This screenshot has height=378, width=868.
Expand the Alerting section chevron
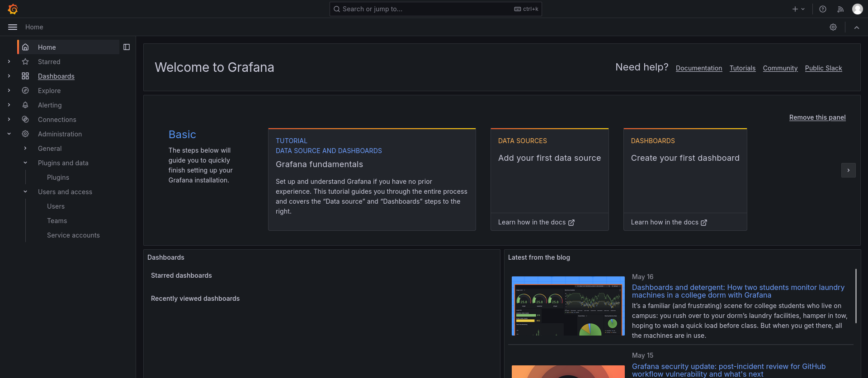[9, 105]
